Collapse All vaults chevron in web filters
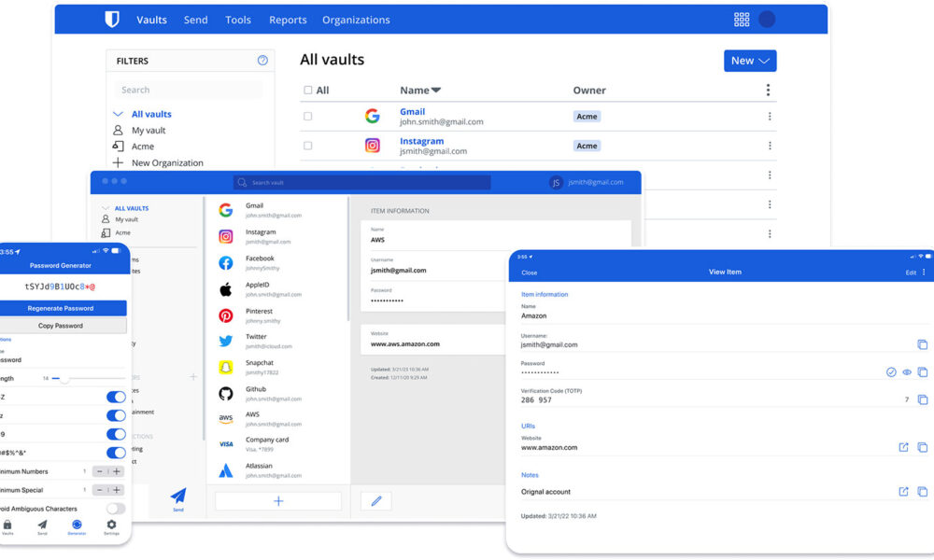Image resolution: width=934 pixels, height=560 pixels. (118, 114)
